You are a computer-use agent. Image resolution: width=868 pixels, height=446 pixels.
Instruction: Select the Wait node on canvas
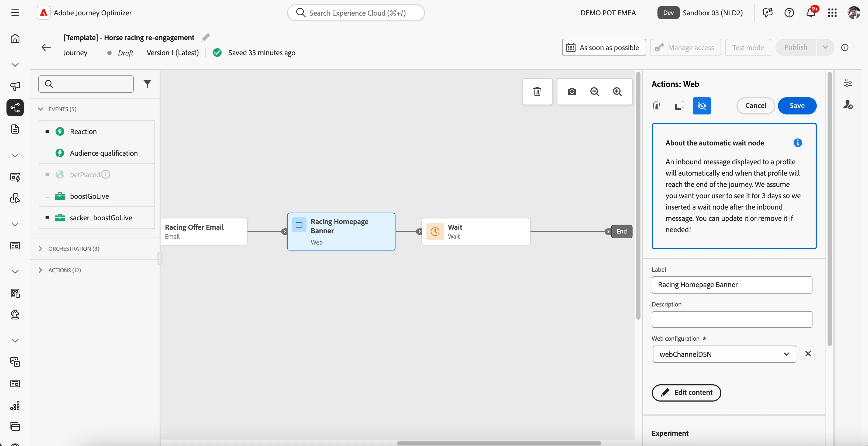click(x=476, y=232)
